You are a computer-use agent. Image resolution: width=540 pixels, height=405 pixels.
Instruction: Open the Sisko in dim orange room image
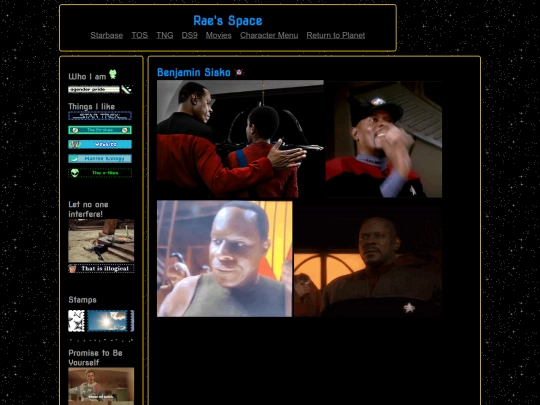pos(368,259)
